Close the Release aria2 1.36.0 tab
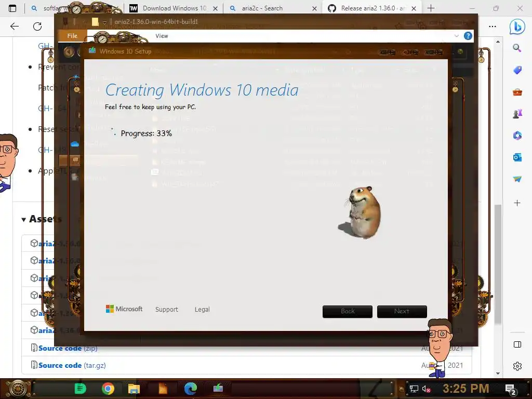The image size is (532, 399). click(414, 8)
